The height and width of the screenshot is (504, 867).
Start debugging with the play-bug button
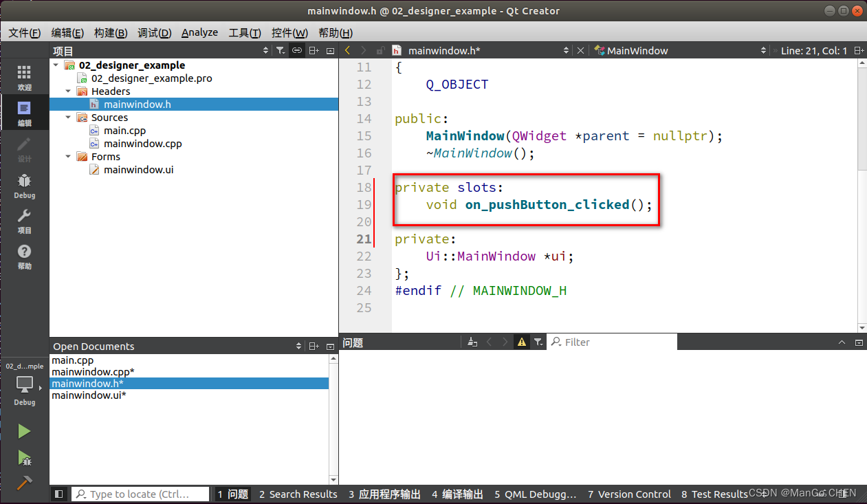[24, 457]
